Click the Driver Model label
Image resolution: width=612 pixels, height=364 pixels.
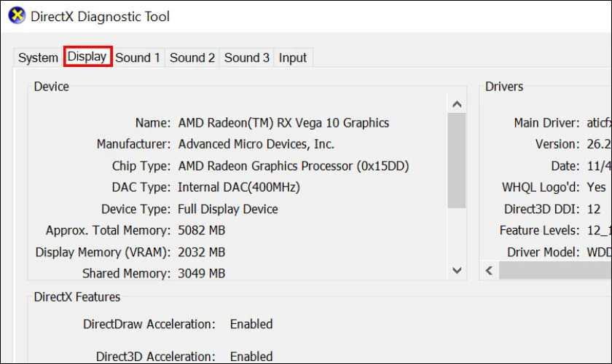click(x=544, y=252)
